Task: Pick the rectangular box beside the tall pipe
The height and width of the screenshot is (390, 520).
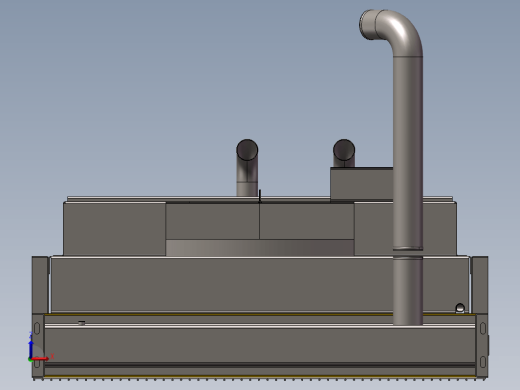Action: (x=362, y=184)
